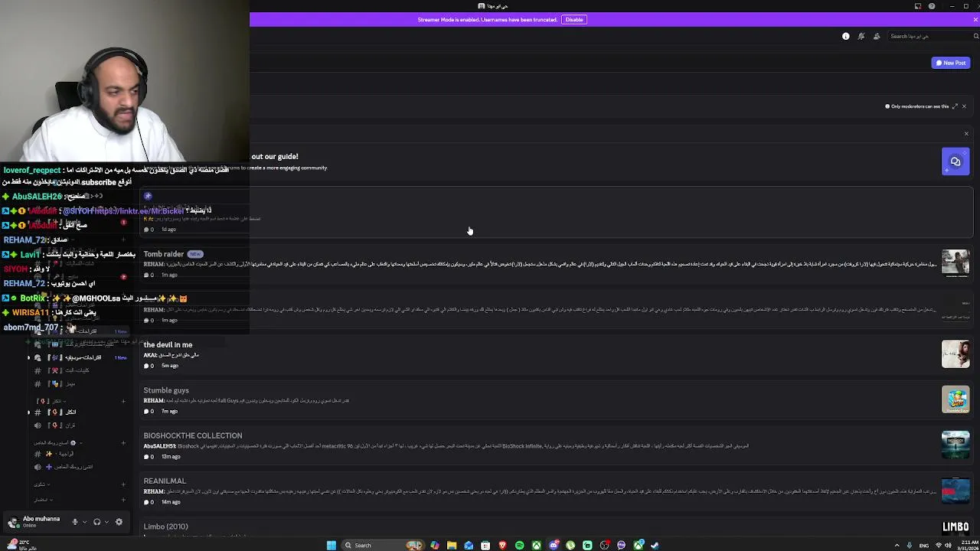This screenshot has width=980, height=551.
Task: Close the moderators-only notice
Action: (x=964, y=106)
